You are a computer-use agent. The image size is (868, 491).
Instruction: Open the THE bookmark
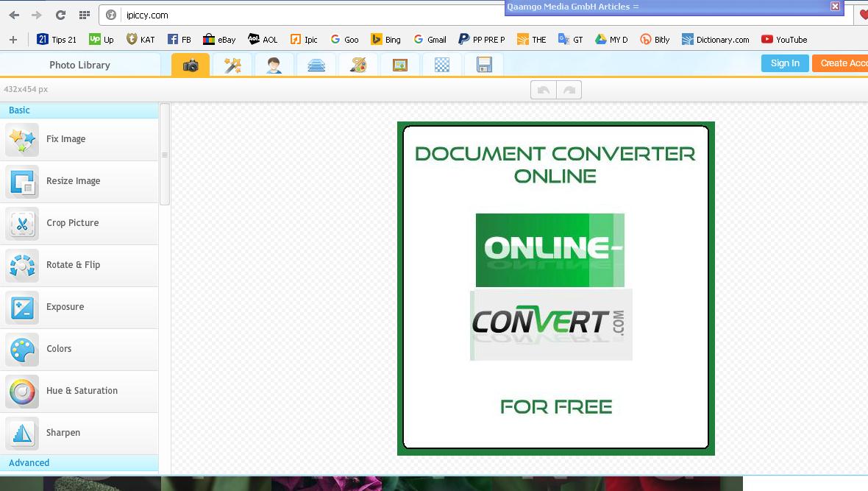(531, 39)
